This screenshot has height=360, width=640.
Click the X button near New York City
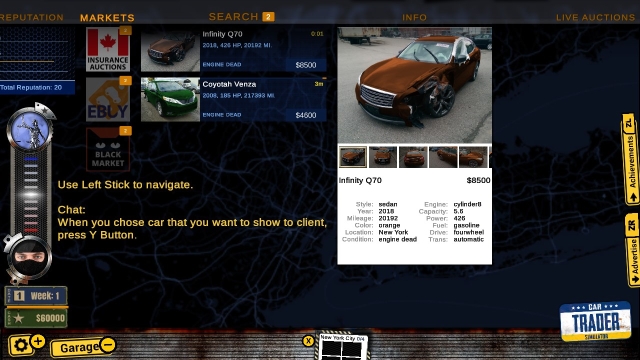308,341
